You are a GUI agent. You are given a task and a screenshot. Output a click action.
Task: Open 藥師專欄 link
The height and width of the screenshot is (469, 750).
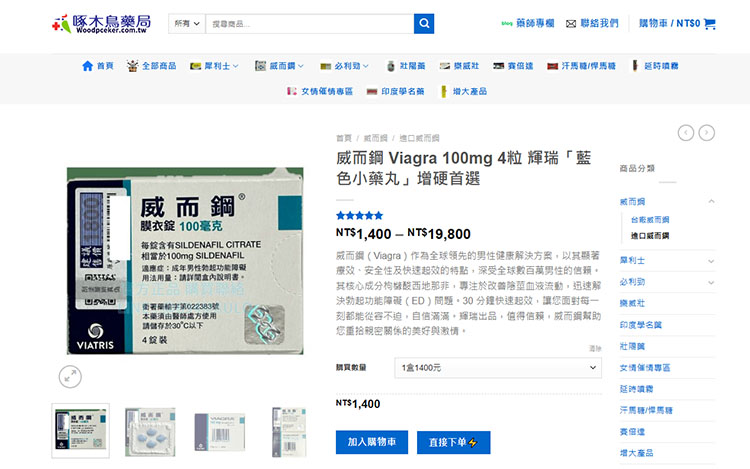[535, 23]
